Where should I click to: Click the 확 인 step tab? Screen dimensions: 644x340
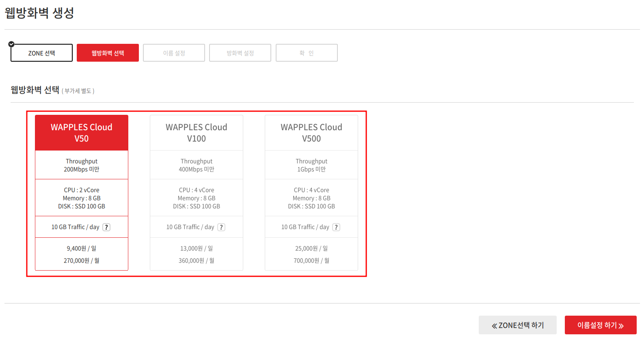click(307, 53)
